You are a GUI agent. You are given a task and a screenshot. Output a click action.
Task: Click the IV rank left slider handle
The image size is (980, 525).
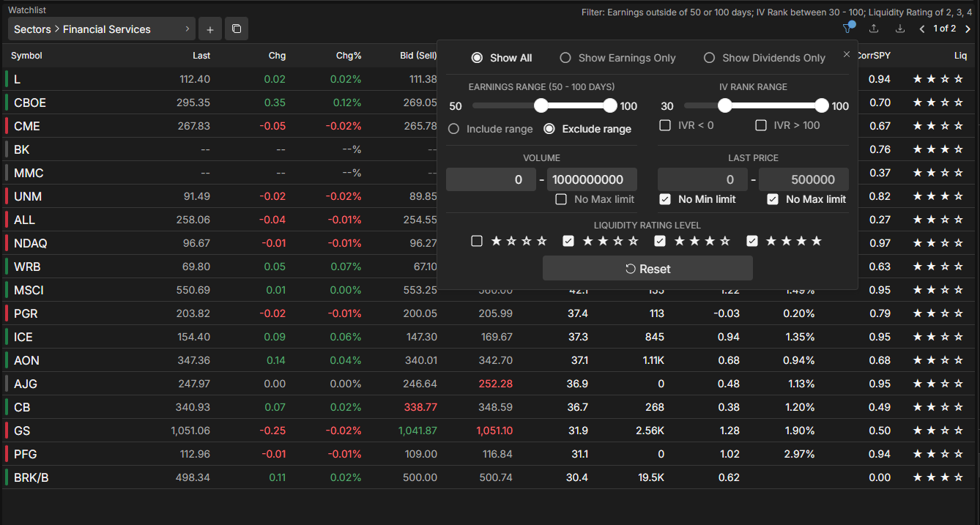coord(724,105)
